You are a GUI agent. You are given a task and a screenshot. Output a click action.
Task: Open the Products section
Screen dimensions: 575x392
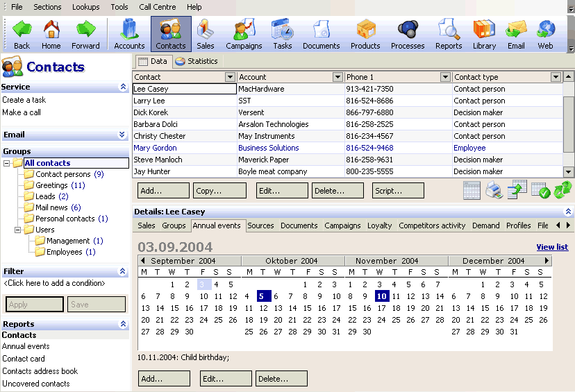(x=365, y=35)
